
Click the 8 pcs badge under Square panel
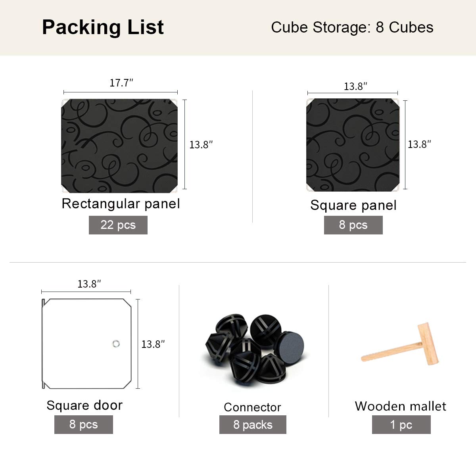click(353, 225)
